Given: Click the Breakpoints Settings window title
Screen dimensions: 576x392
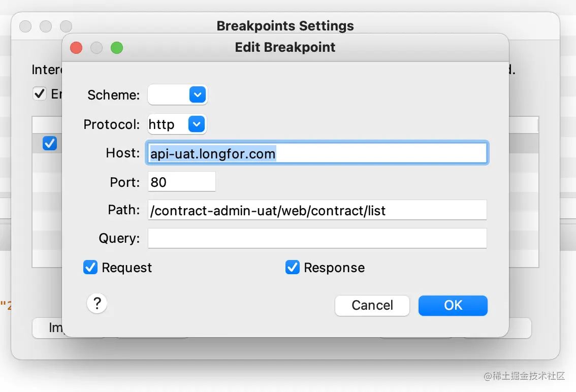Looking at the screenshot, I should (285, 25).
